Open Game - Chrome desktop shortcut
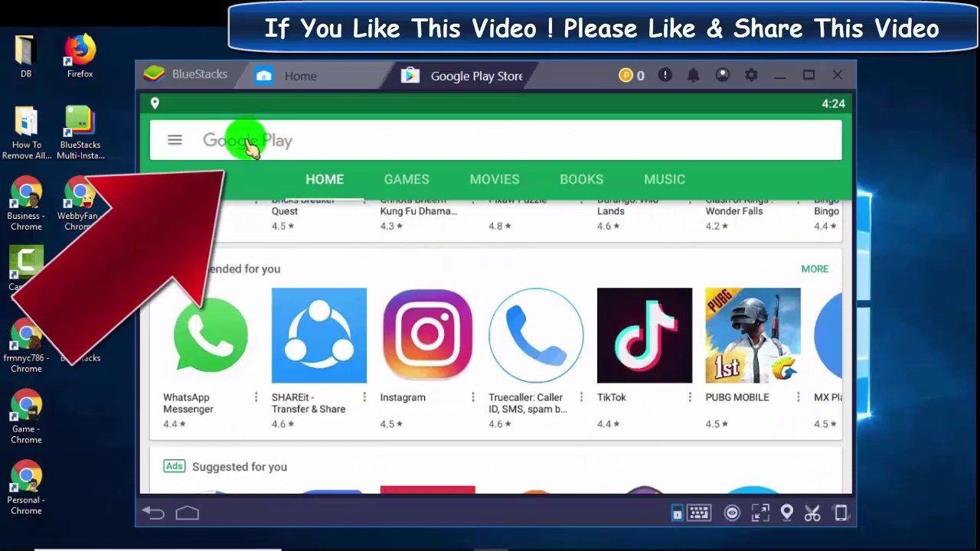This screenshot has height=551, width=980. pos(26,417)
